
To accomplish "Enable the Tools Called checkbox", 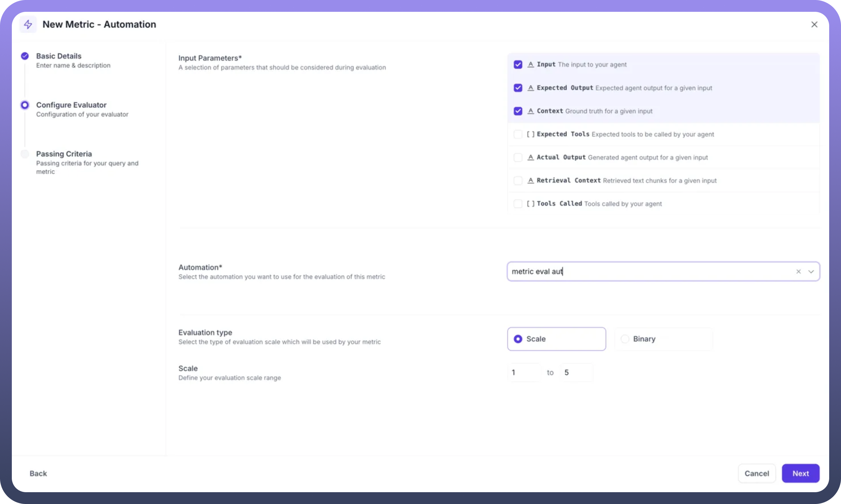I will [518, 204].
